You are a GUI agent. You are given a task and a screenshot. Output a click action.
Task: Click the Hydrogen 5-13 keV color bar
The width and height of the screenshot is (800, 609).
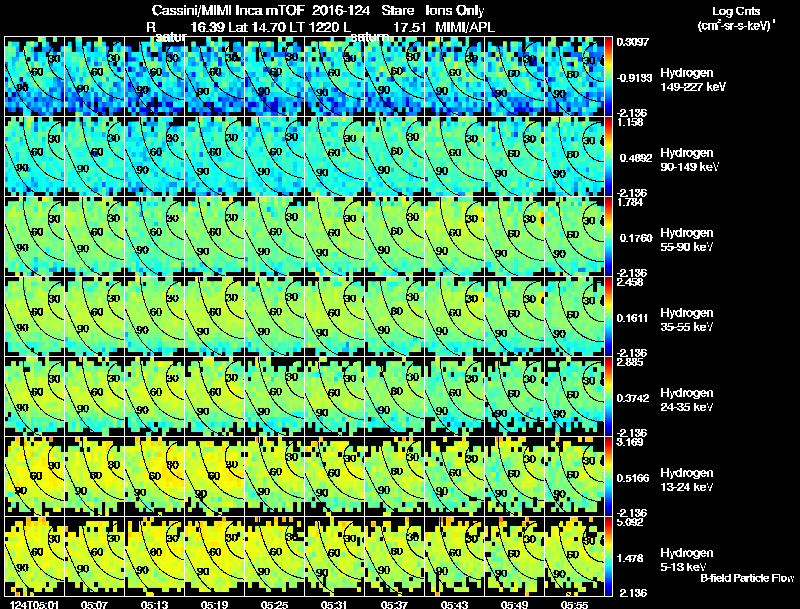tap(608, 556)
